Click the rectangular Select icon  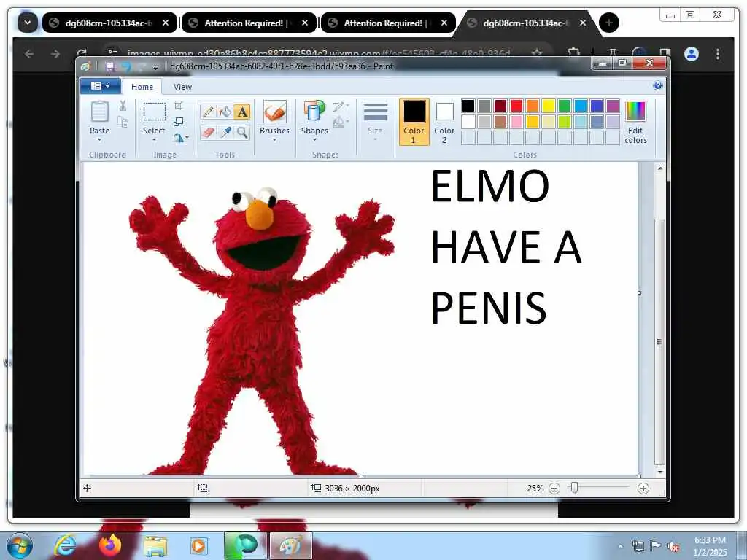(155, 112)
